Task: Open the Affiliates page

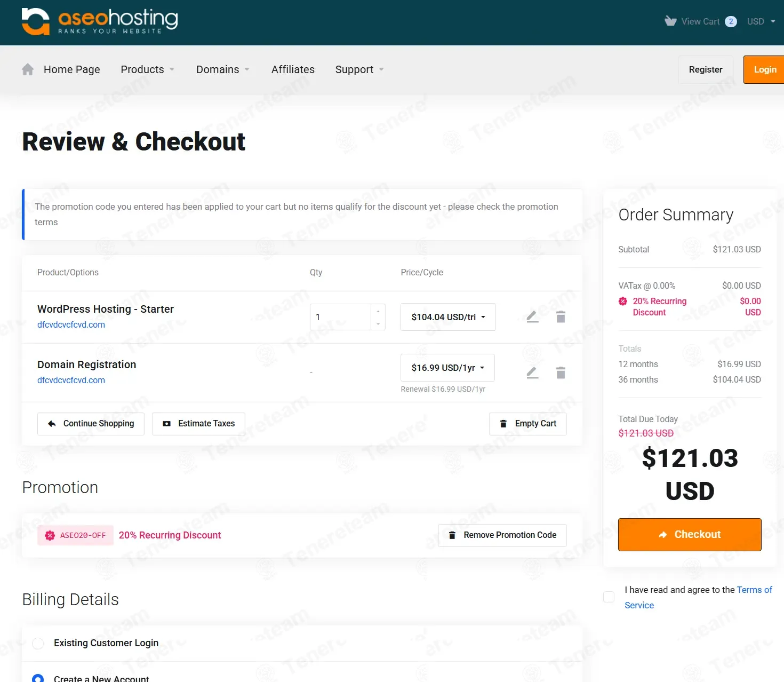Action: (x=293, y=69)
